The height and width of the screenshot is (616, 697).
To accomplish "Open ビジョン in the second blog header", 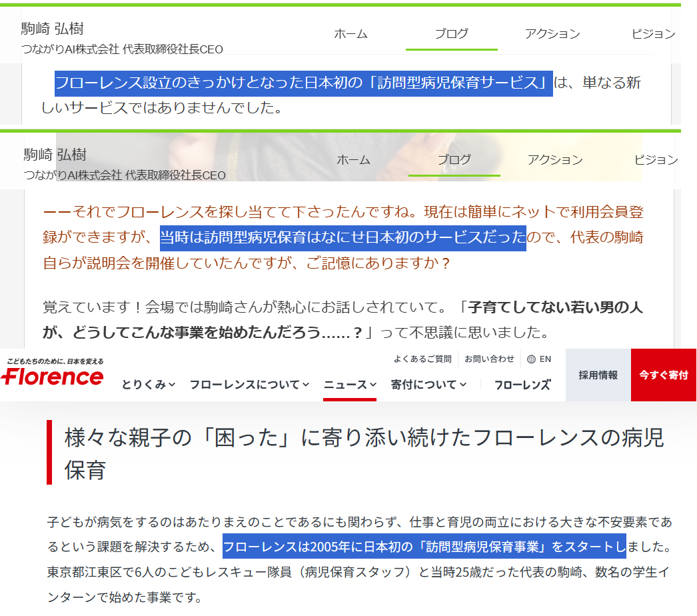I will click(656, 160).
